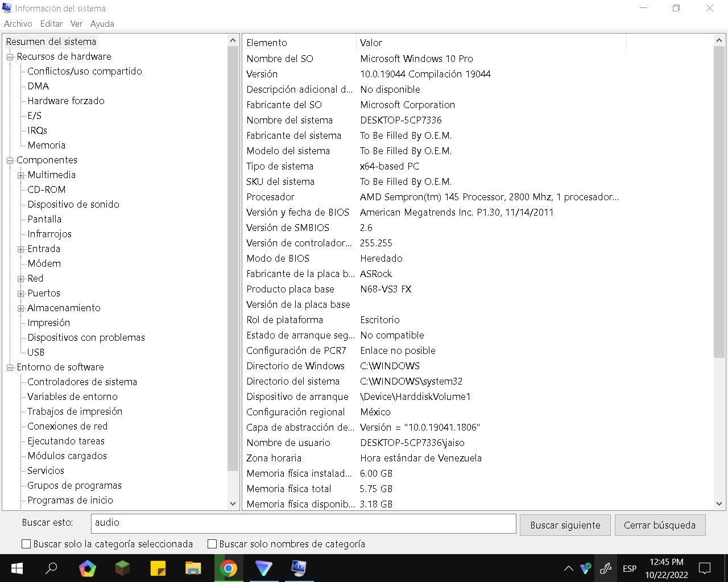Collapse the Entorno de software node
Viewport: 728px width, 582px height.
(x=10, y=368)
